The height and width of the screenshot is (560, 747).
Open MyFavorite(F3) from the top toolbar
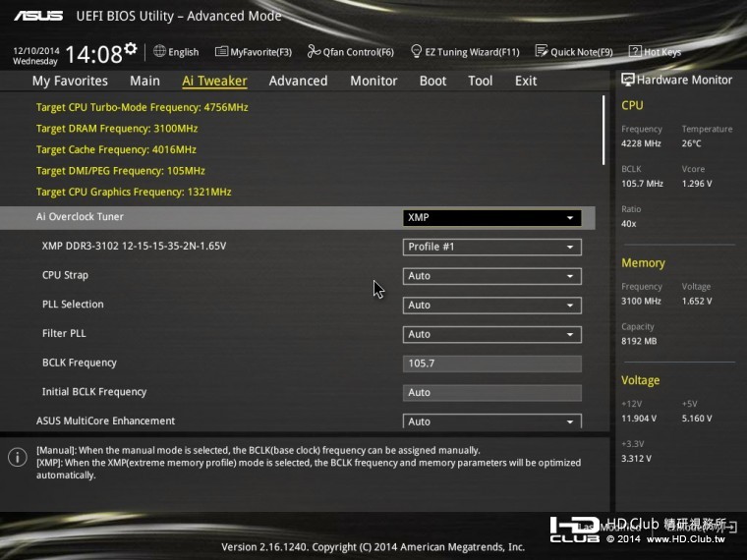point(254,52)
